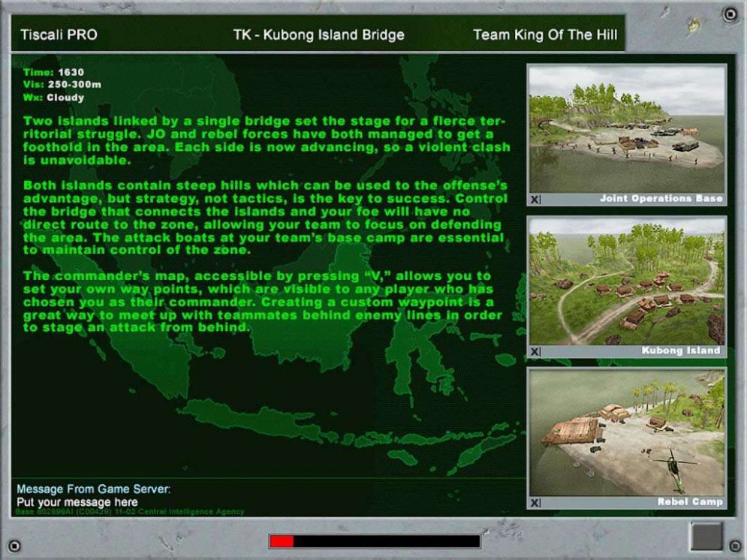Click the X mark beside Rebel Camp caption

tap(535, 503)
